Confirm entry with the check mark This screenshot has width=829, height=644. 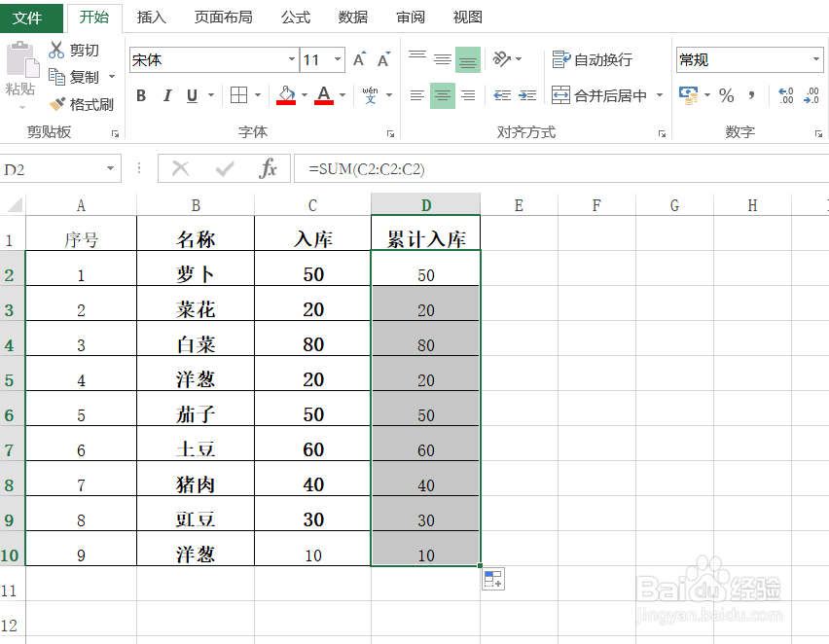pyautogui.click(x=225, y=169)
